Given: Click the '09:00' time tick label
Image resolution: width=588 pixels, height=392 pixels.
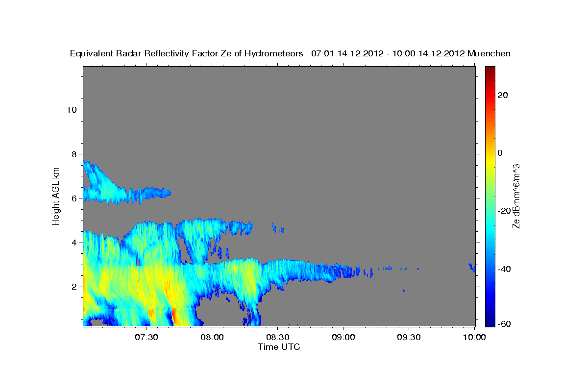Looking at the screenshot, I should [x=343, y=337].
